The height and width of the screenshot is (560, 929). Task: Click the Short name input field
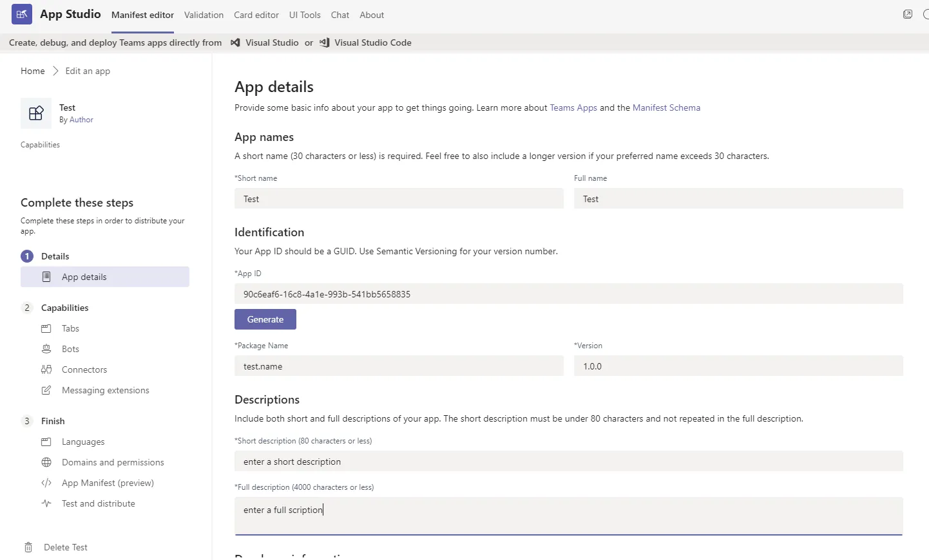(399, 199)
